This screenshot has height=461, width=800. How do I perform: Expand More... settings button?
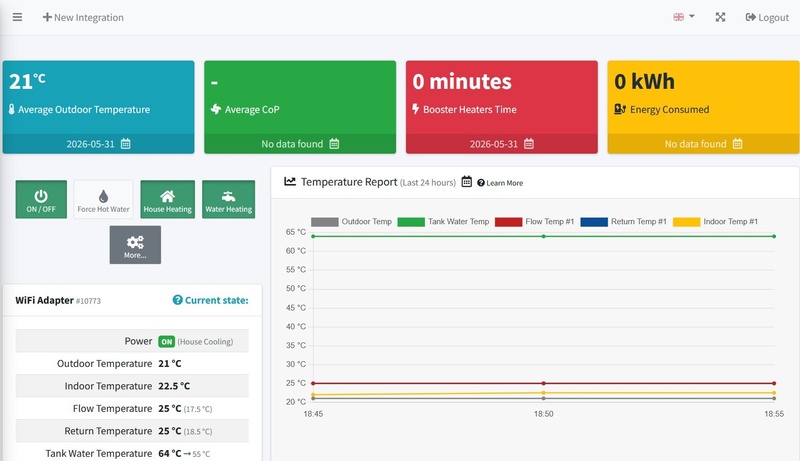(135, 245)
